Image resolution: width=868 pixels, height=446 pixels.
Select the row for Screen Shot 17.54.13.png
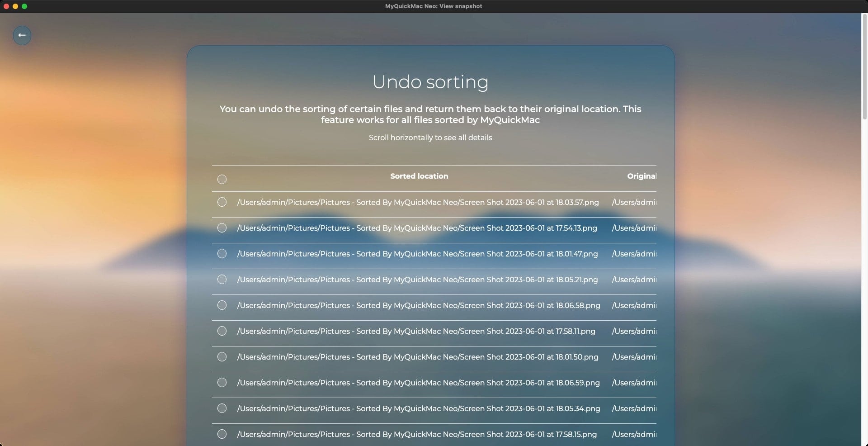point(222,228)
